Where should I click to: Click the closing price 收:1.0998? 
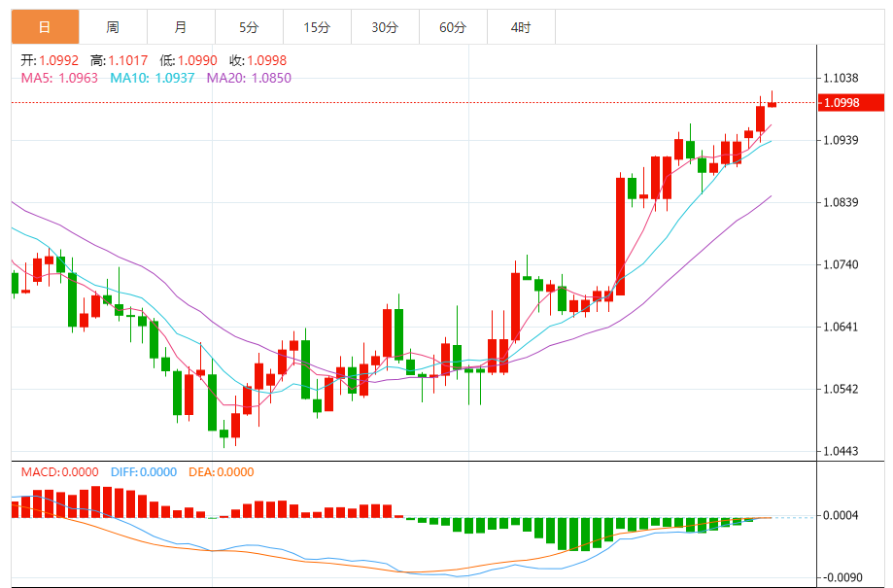[258, 60]
